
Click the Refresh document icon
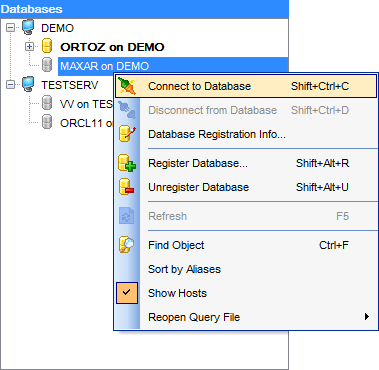[127, 216]
